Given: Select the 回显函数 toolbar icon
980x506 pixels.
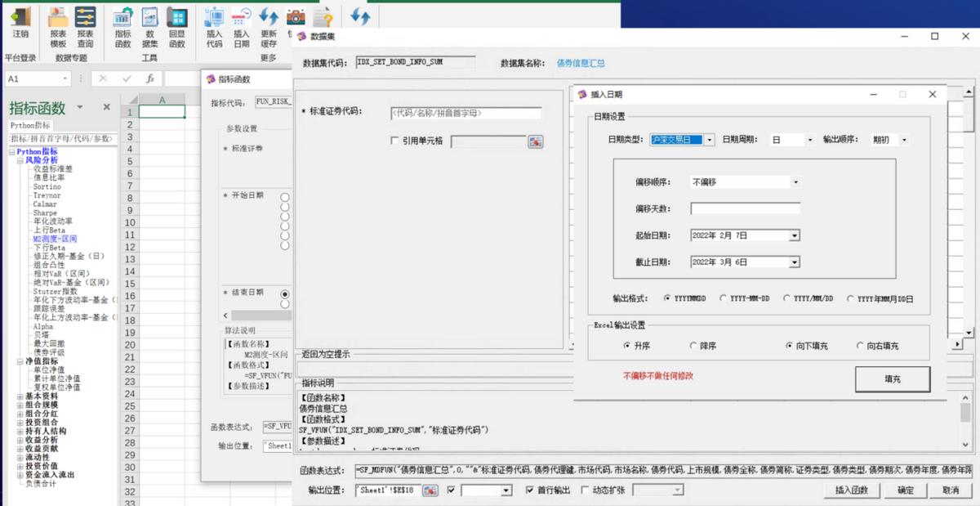Looking at the screenshot, I should pyautogui.click(x=179, y=21).
